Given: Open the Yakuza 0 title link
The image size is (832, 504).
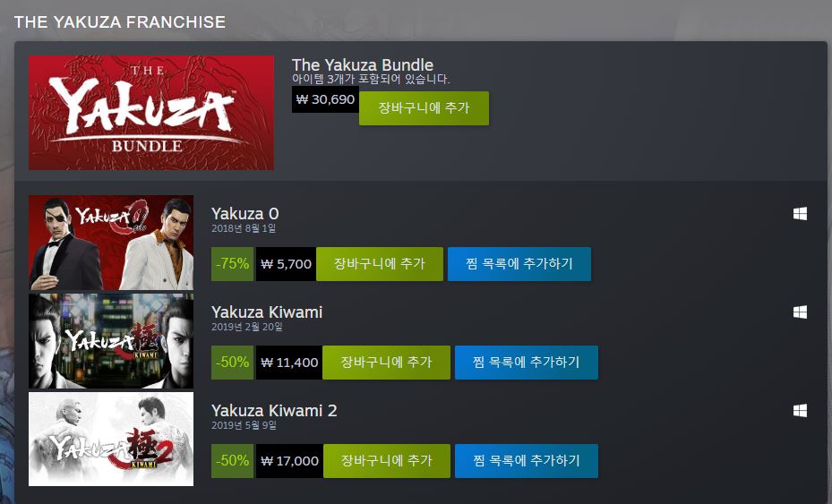Looking at the screenshot, I should pos(244,213).
